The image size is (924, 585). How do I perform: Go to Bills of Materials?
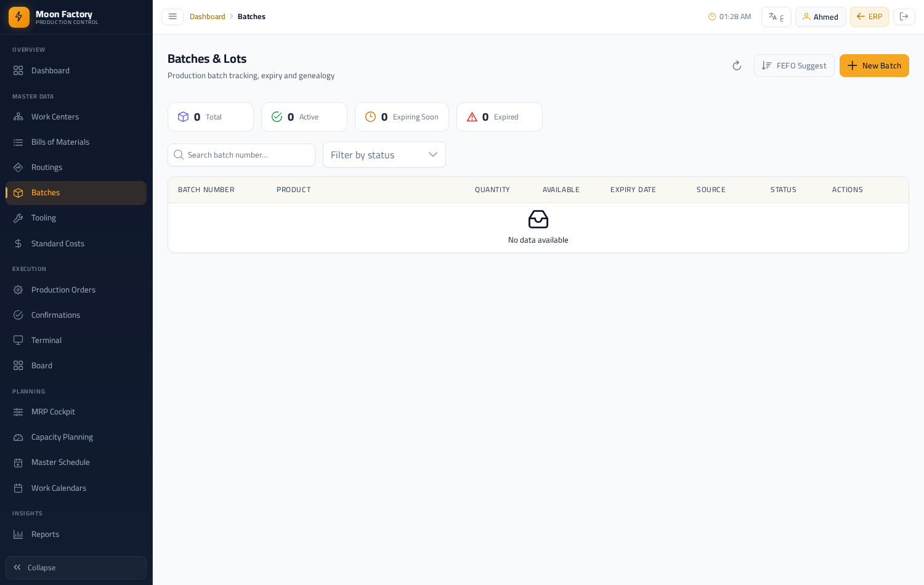(76, 142)
